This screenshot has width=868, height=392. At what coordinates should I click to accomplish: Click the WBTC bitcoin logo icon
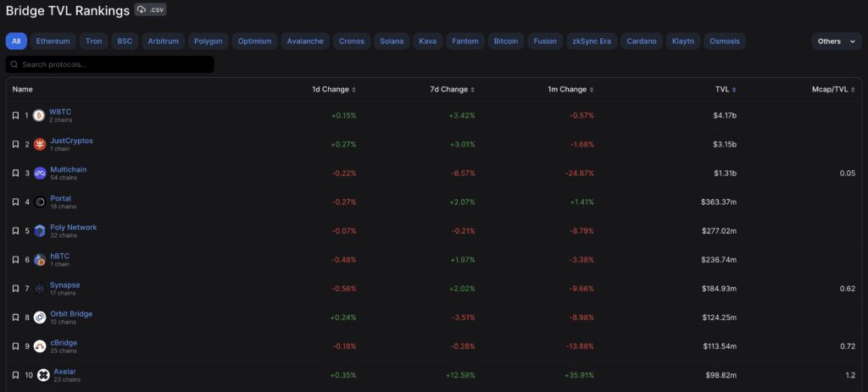point(39,115)
